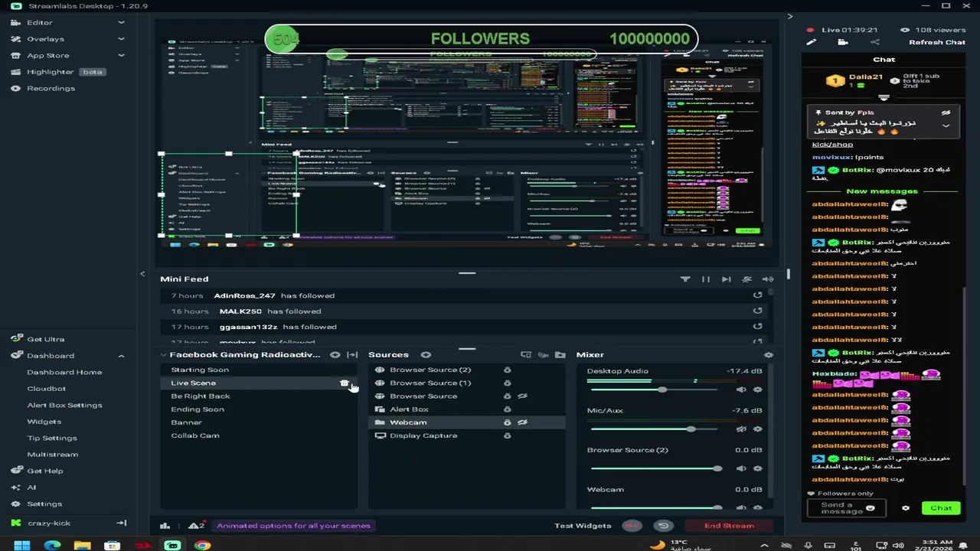Image resolution: width=980 pixels, height=551 pixels.
Task: Open the performance stats icon in the bottom bar
Action: pyautogui.click(x=165, y=526)
